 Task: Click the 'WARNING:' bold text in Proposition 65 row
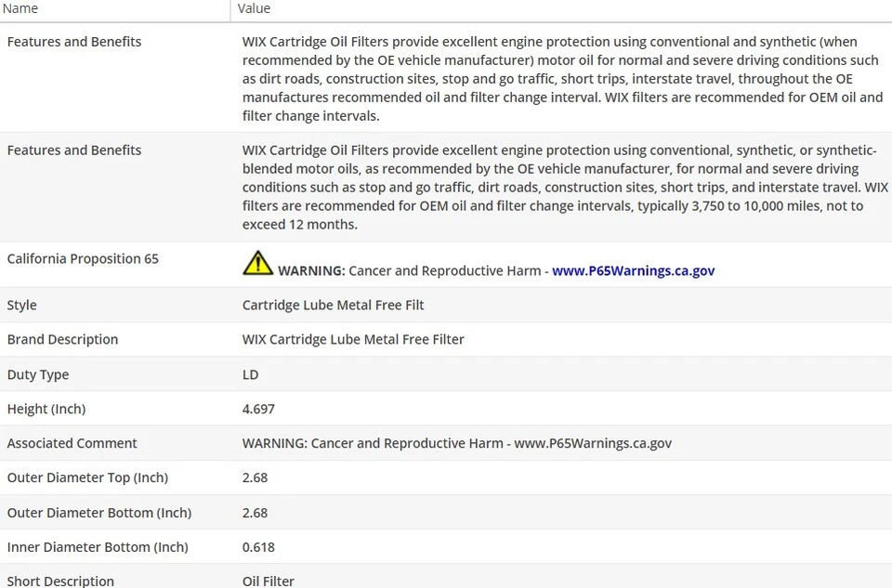tap(311, 270)
